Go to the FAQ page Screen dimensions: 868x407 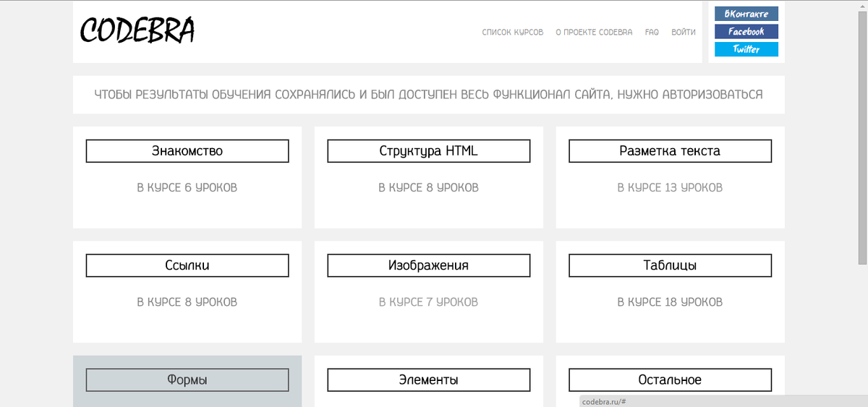click(x=652, y=33)
